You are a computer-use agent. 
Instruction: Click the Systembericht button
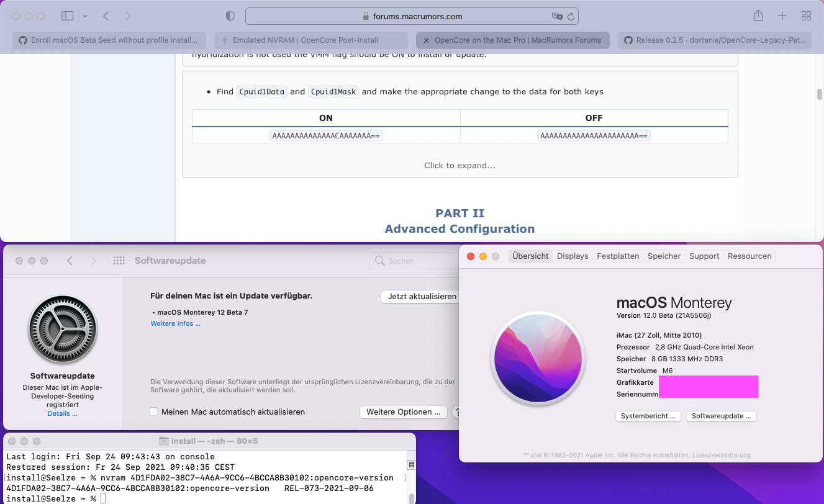648,416
